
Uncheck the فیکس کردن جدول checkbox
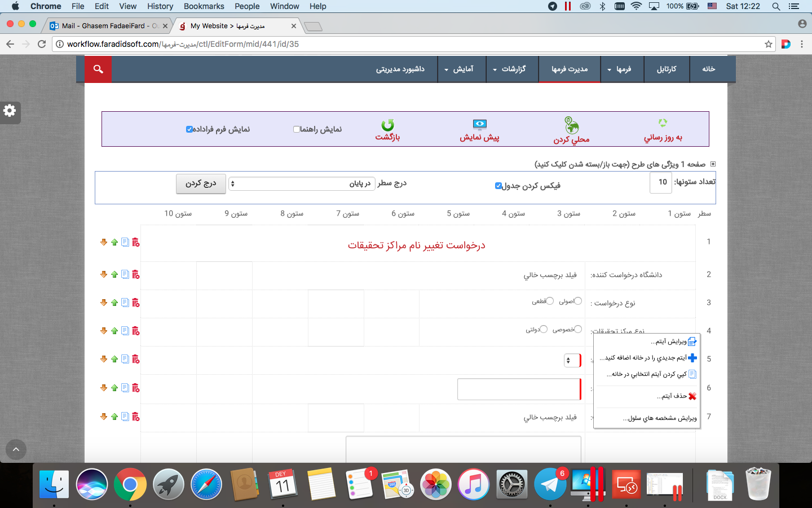coord(498,186)
